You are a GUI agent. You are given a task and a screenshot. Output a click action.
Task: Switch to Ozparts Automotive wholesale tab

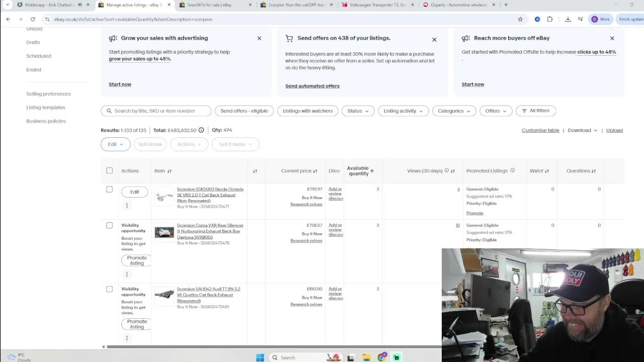point(458,5)
